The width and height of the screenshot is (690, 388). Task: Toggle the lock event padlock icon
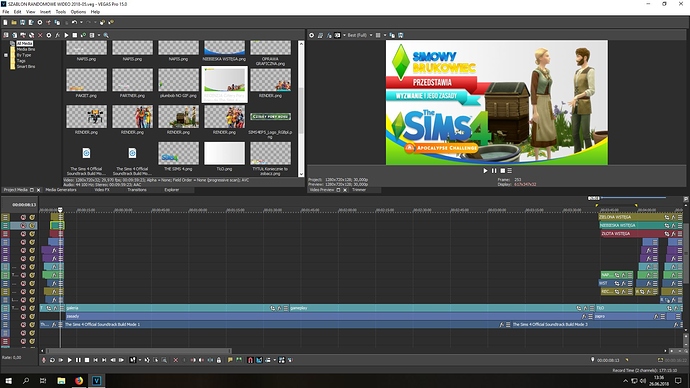pyautogui.click(x=219, y=360)
